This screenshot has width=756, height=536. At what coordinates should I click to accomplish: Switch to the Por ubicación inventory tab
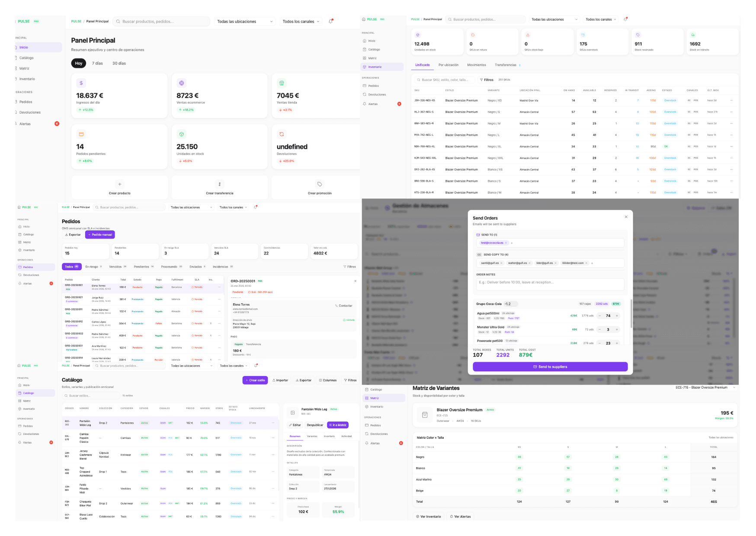[448, 65]
